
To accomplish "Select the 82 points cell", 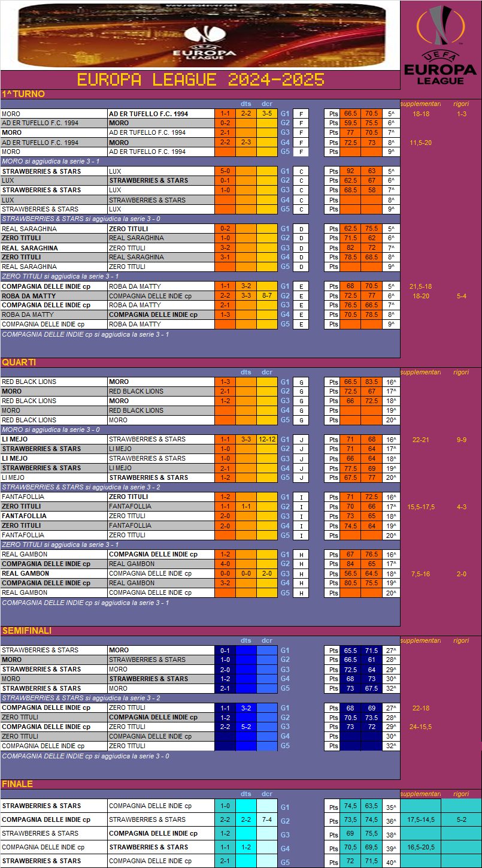I will (350, 248).
